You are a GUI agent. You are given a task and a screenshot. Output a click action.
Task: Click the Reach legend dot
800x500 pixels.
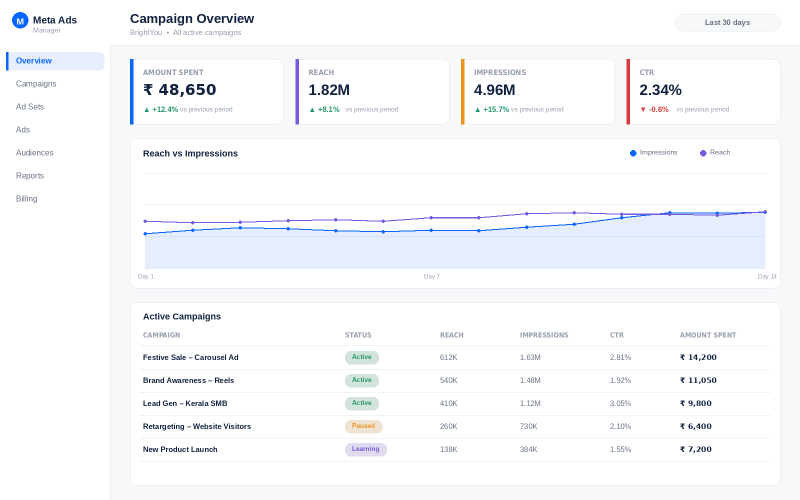click(703, 153)
